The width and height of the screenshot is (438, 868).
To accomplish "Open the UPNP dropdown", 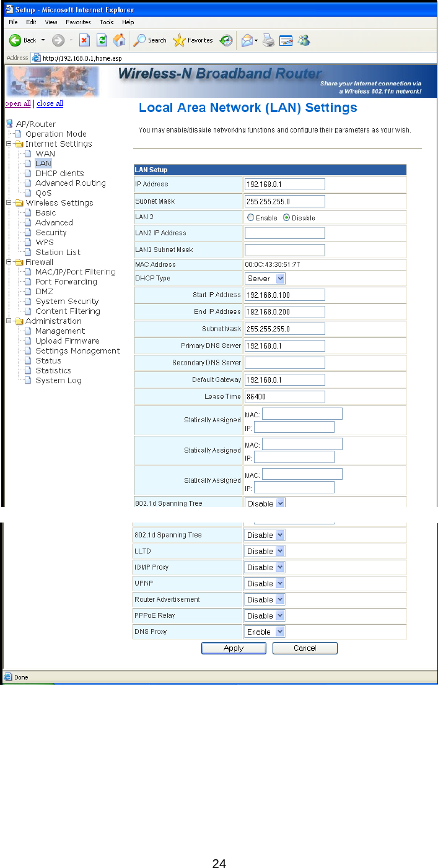I will [x=265, y=583].
